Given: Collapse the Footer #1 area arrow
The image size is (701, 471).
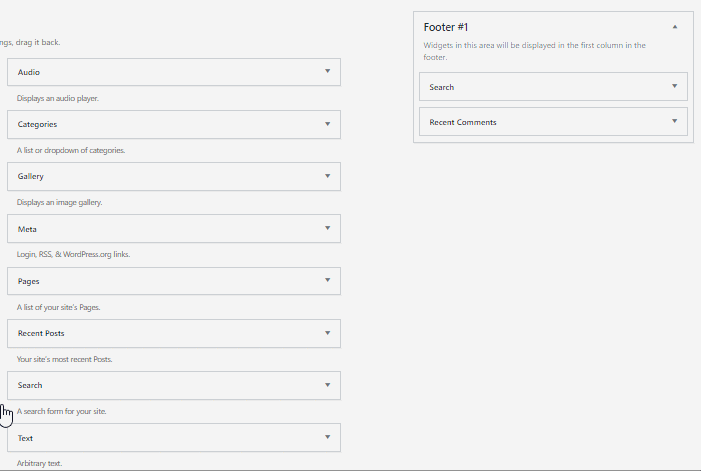Looking at the screenshot, I should tap(675, 27).
